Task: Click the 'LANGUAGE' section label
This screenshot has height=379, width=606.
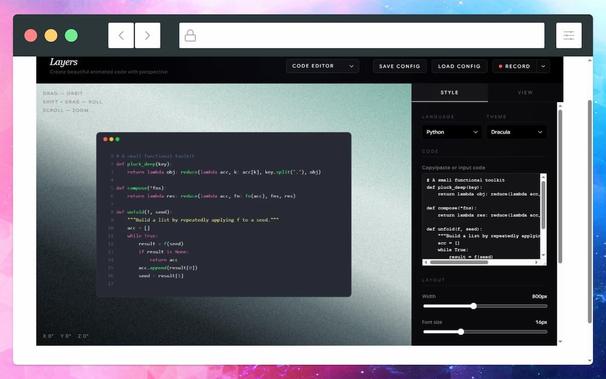Action: (438, 117)
